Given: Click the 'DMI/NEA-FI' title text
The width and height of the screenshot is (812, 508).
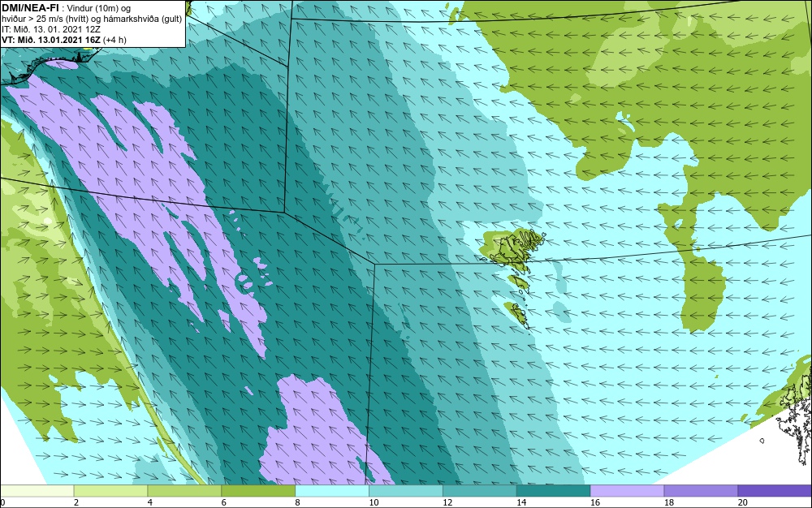Looking at the screenshot, I should (x=30, y=7).
